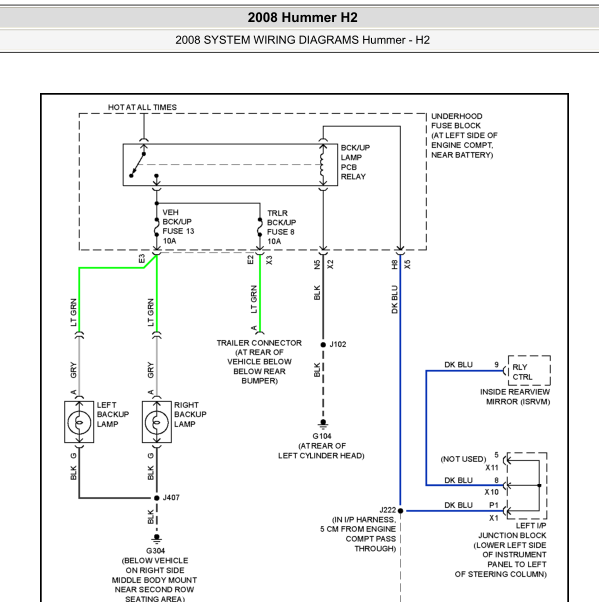Click the right backup lamp bulb symbol
This screenshot has height=602, width=599.
coord(157,422)
